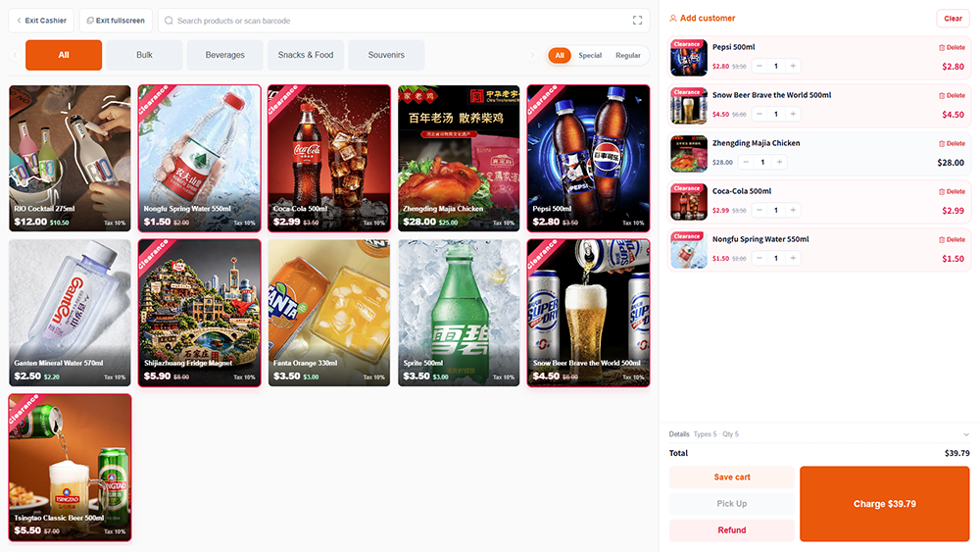Image resolution: width=980 pixels, height=552 pixels.
Task: Click Exit Cashier button
Action: tap(41, 21)
